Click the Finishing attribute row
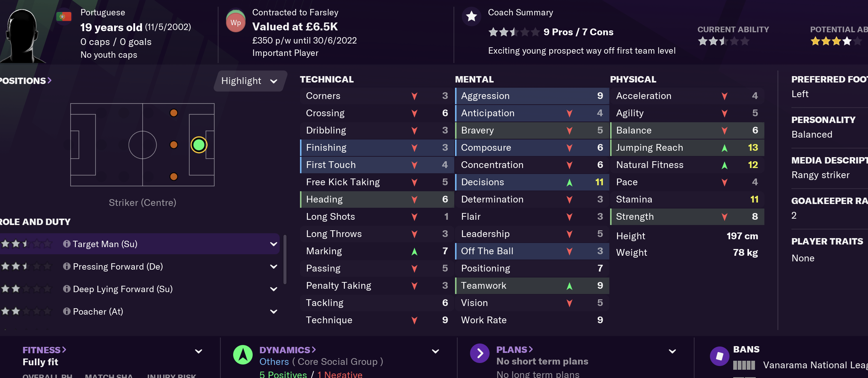The width and height of the screenshot is (868, 378). click(377, 148)
